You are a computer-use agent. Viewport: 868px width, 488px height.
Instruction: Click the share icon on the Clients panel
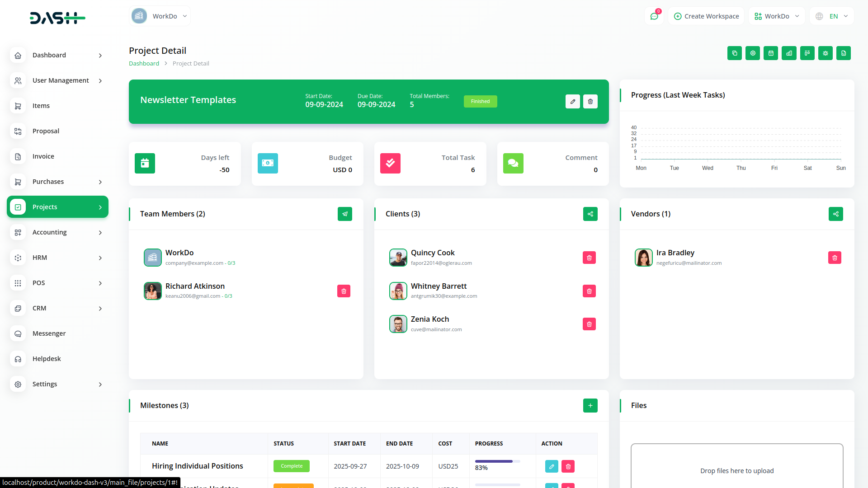pos(590,214)
